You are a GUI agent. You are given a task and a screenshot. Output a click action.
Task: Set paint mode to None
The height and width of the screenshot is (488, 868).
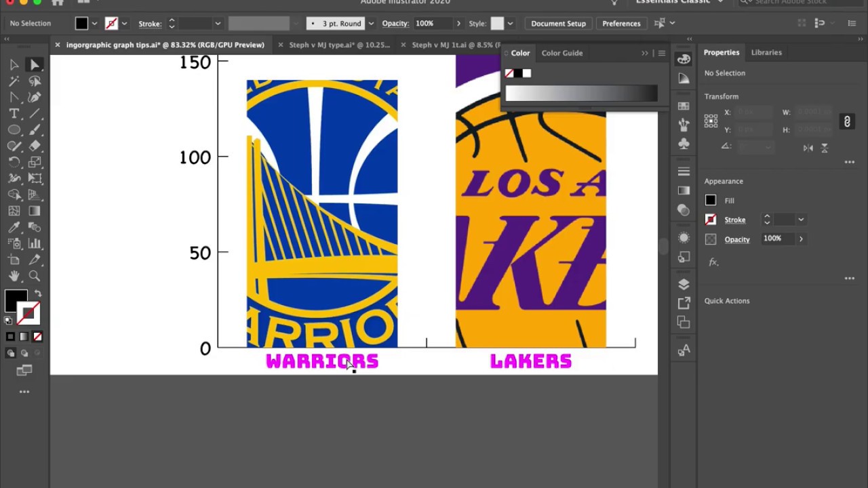pyautogui.click(x=37, y=336)
